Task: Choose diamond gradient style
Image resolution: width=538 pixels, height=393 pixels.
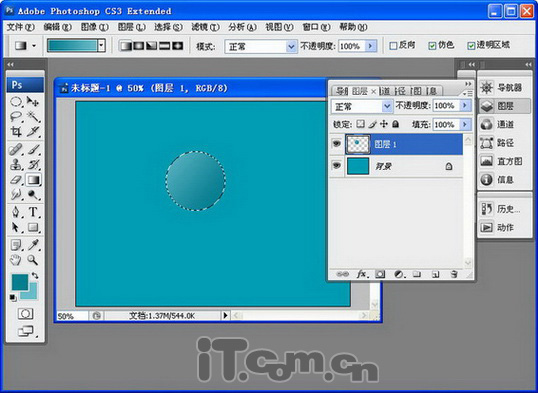Action: click(x=177, y=46)
